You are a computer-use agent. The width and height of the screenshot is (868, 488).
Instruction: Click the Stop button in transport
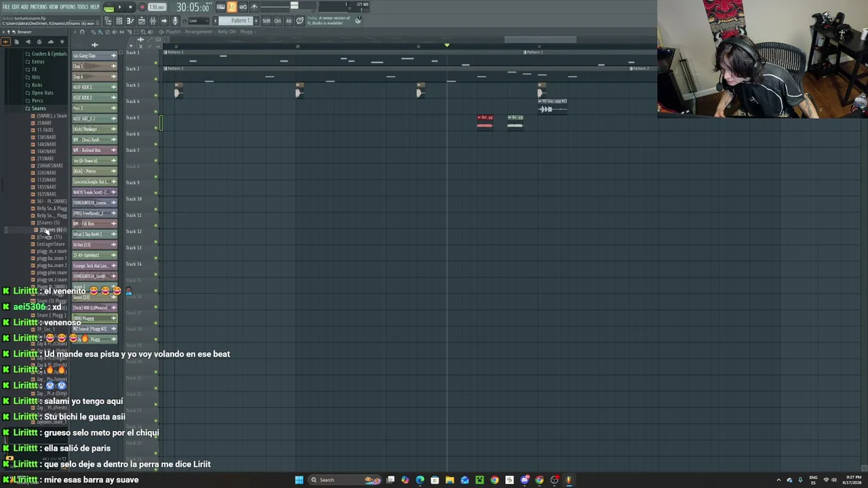[130, 7]
